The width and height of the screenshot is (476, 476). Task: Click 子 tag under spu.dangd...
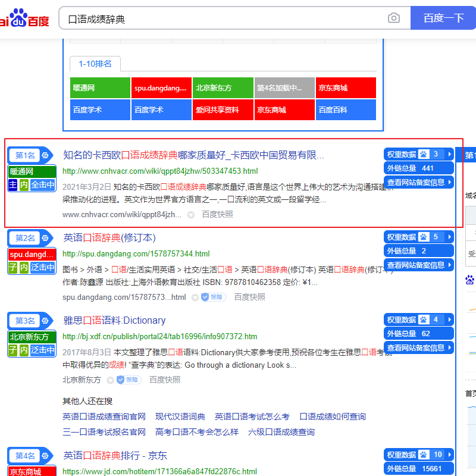(x=12, y=267)
